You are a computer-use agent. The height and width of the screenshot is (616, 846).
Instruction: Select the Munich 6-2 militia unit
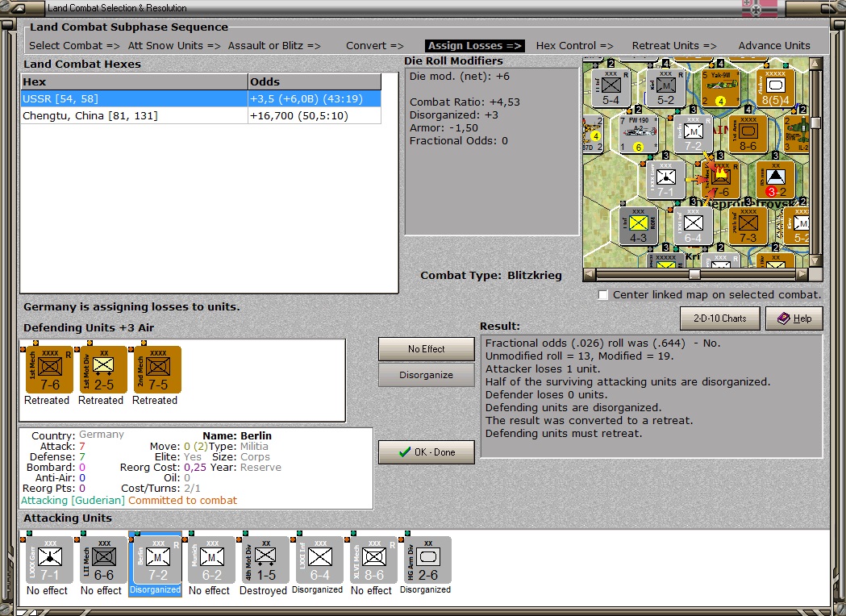(211, 560)
